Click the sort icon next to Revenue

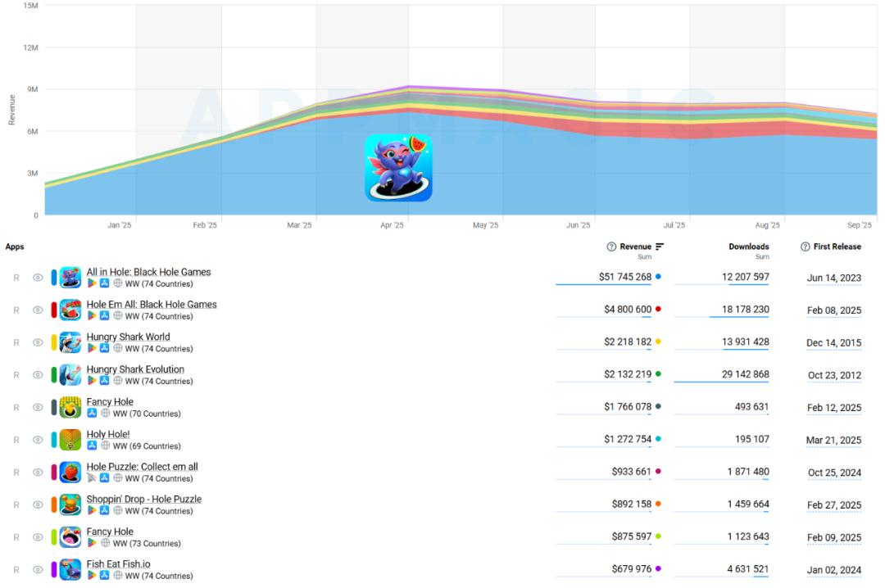[x=660, y=247]
